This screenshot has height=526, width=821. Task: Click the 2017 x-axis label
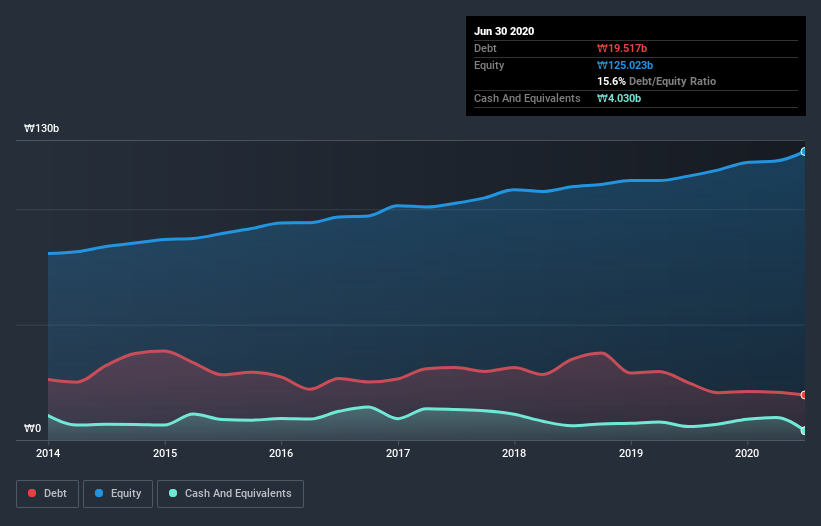coord(398,453)
